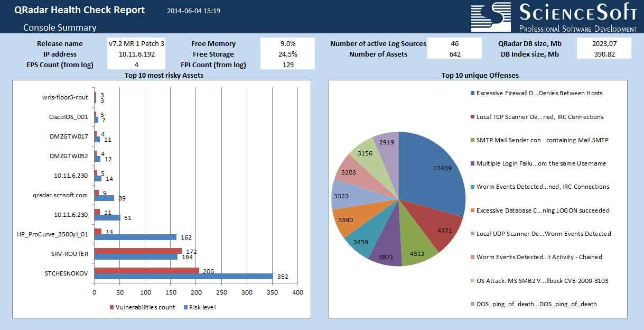644x330 pixels.
Task: Select the DMZGTW052 asset label
Action: [69, 156]
